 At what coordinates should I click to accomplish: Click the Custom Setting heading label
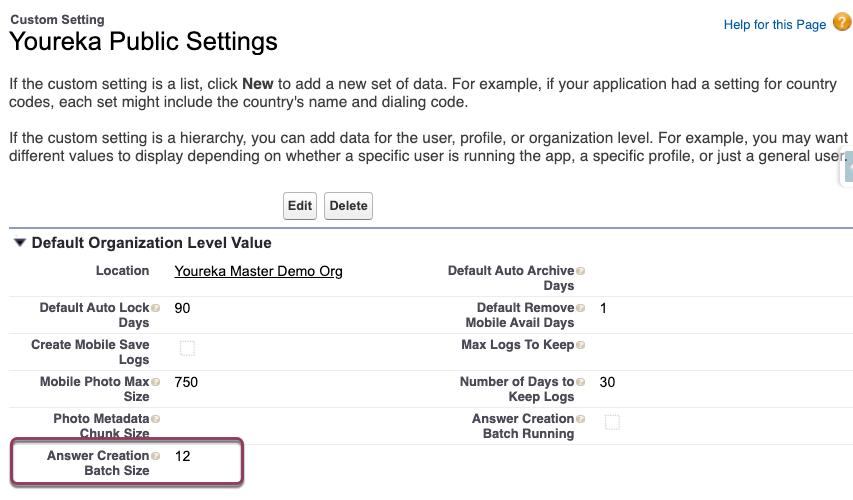point(57,20)
